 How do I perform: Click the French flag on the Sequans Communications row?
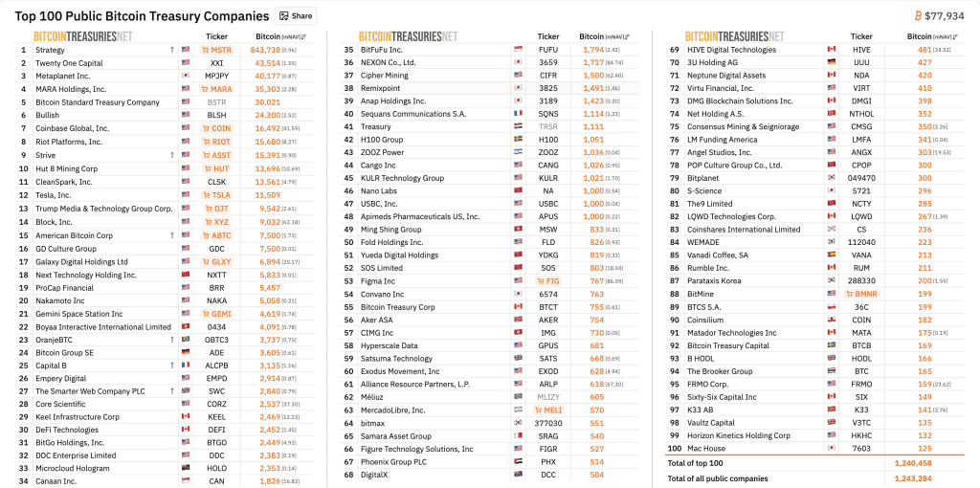tap(518, 114)
